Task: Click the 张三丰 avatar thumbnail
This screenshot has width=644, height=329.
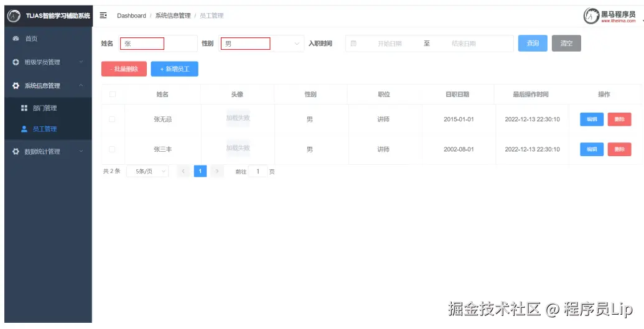Action: point(238,148)
